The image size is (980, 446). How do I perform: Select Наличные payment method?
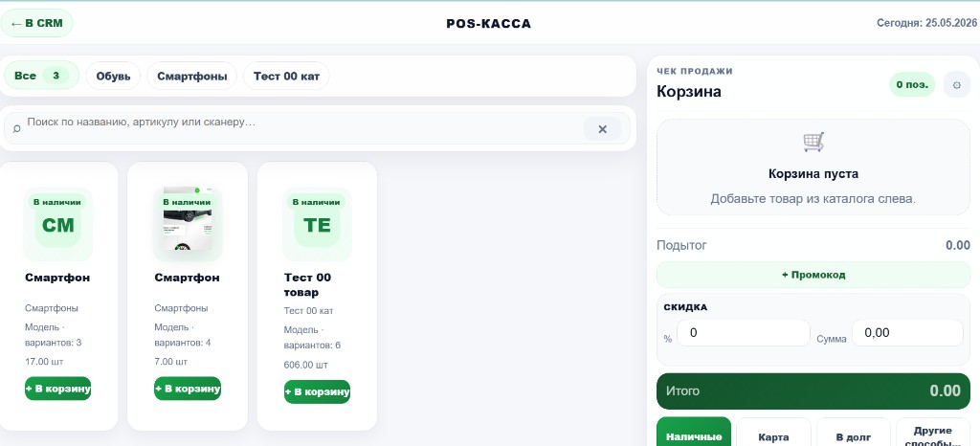coord(694,436)
